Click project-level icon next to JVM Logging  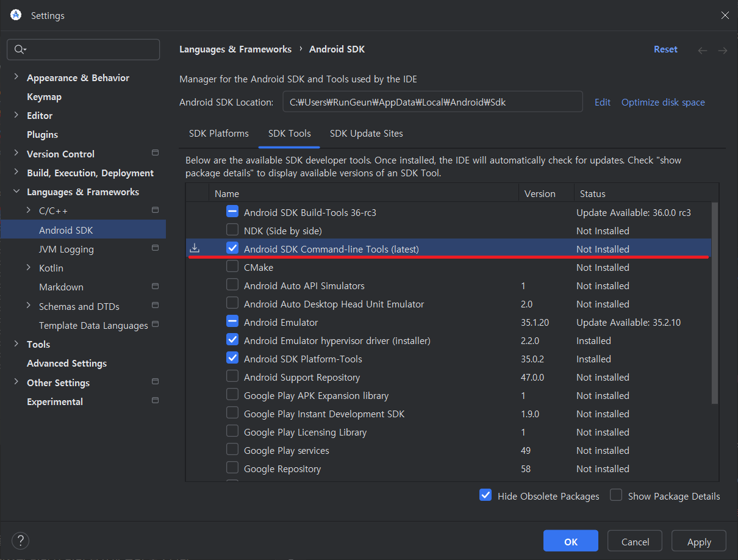tap(155, 248)
